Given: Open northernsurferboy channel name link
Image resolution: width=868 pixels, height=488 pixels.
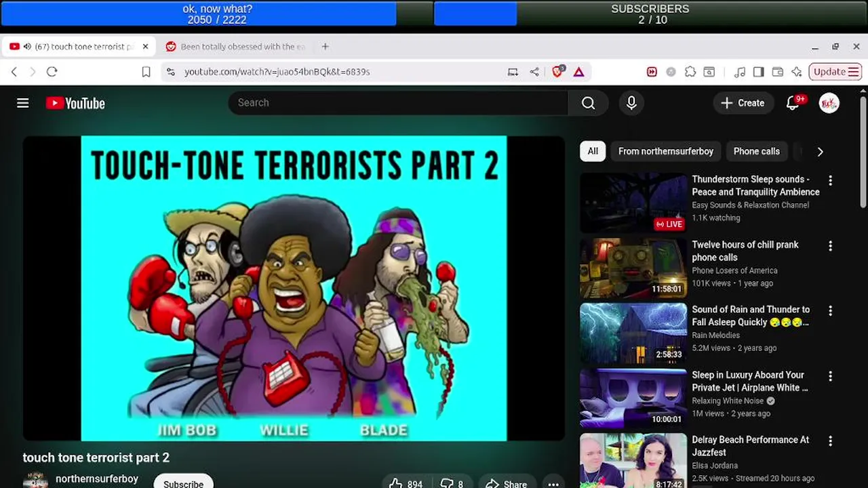Looking at the screenshot, I should click(x=97, y=479).
